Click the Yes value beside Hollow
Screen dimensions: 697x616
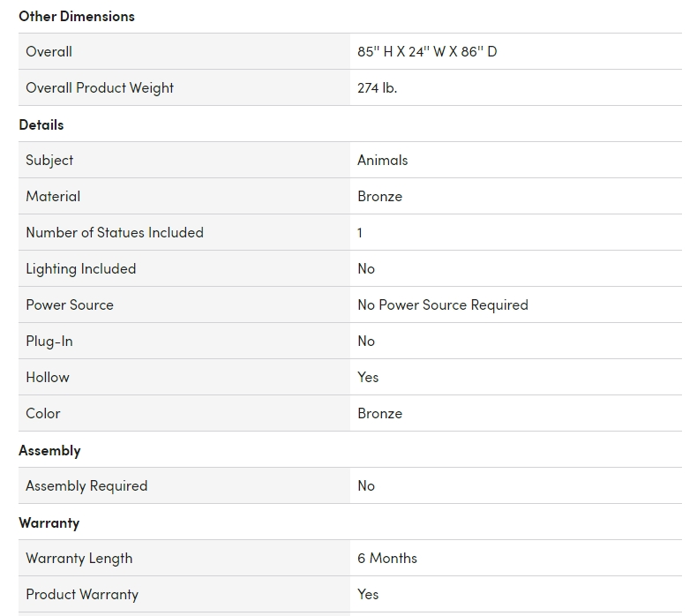[x=368, y=378]
